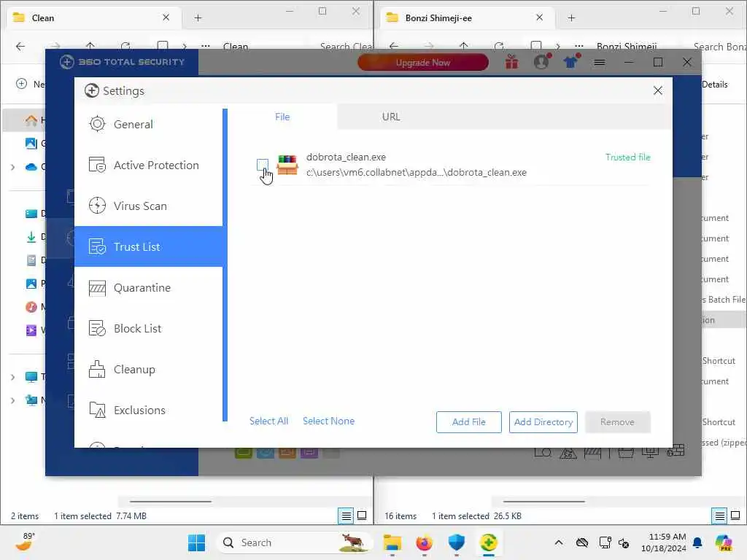Open the gift box icon
Viewport: 747px width, 560px height.
pos(511,62)
